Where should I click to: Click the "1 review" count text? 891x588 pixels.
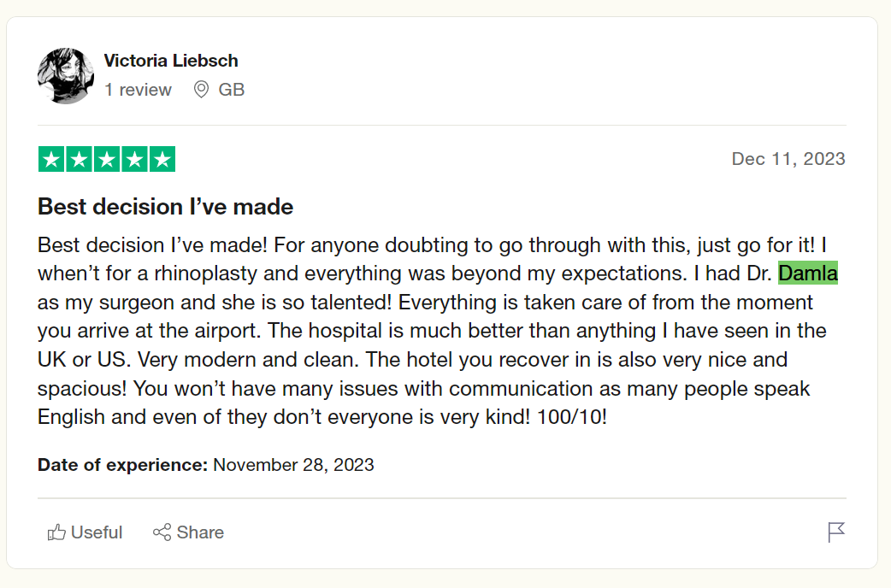(138, 90)
